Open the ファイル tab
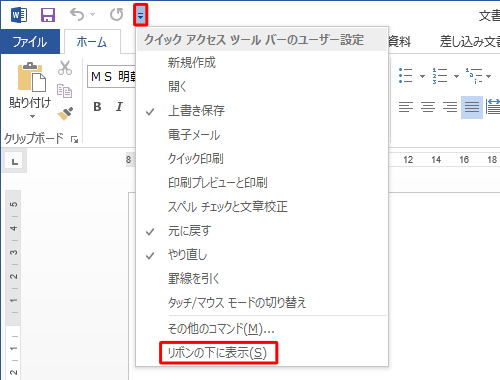This screenshot has width=500, height=380. pyautogui.click(x=30, y=42)
